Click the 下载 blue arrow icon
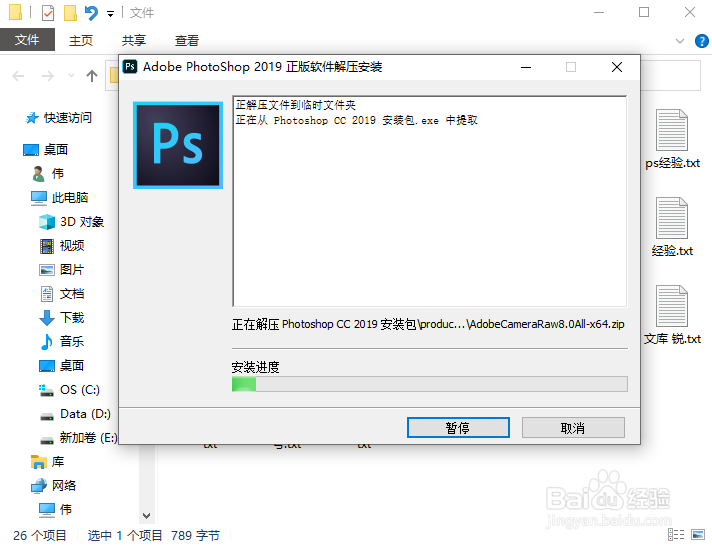This screenshot has width=712, height=546. click(x=47, y=318)
